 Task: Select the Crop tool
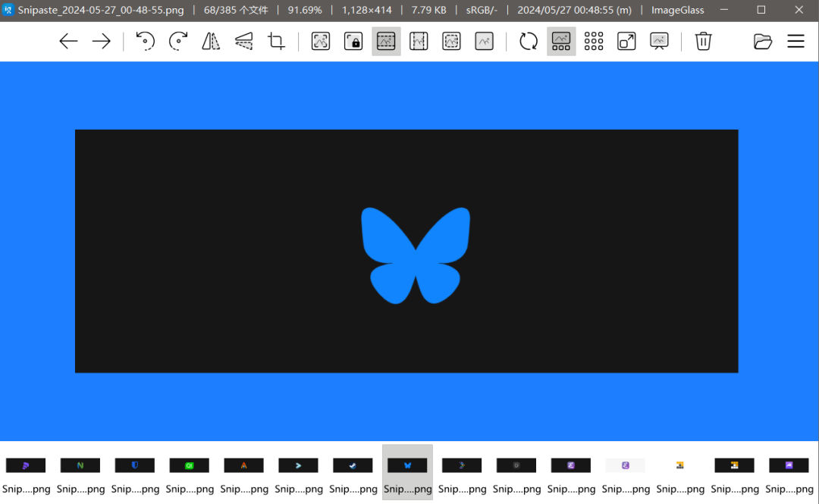[276, 41]
